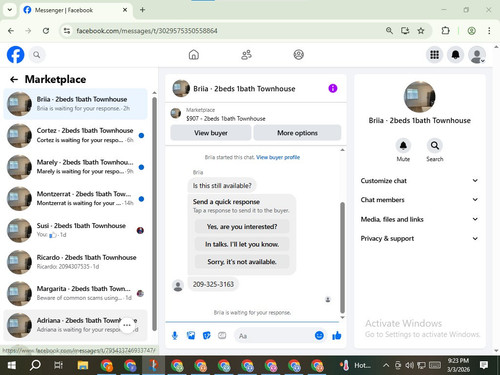Search within the Briia conversation

[435, 146]
